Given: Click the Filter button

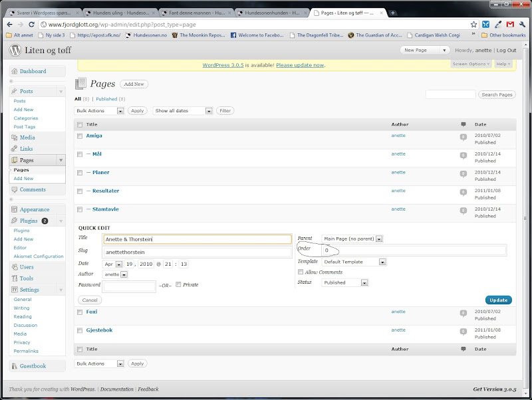Looking at the screenshot, I should 225,110.
